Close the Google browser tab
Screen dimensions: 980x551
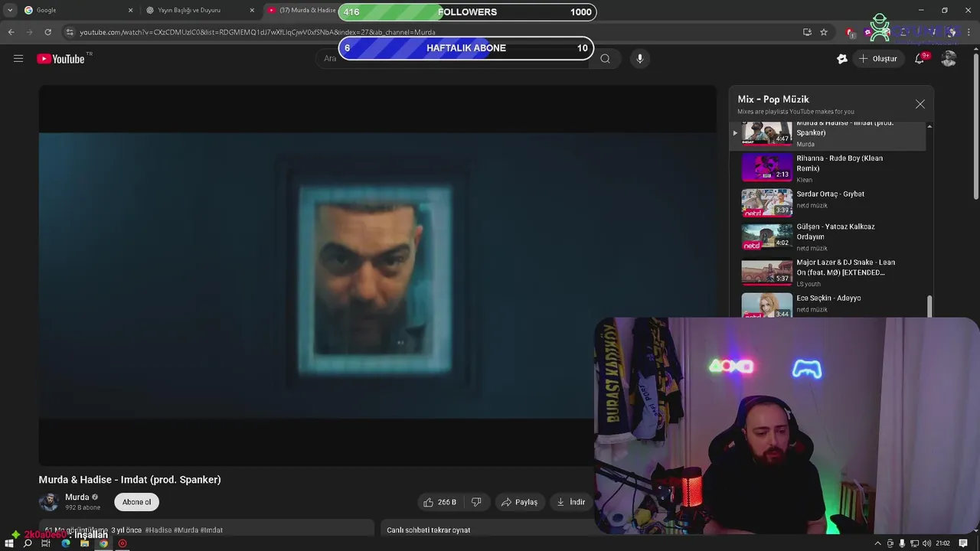coord(130,10)
